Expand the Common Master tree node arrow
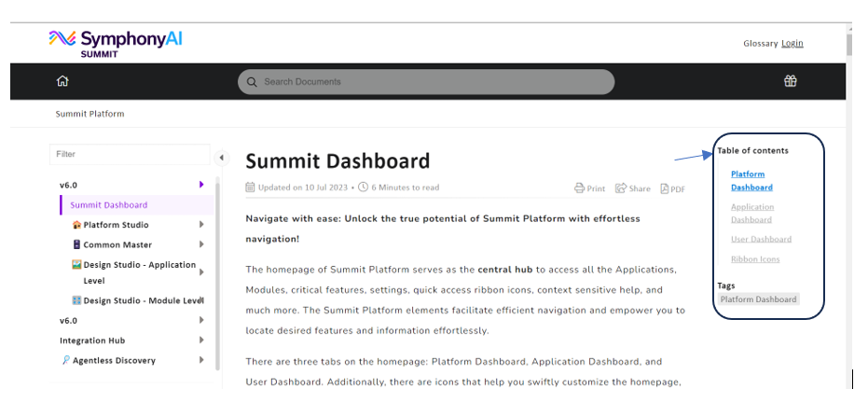The image size is (868, 403). [x=201, y=244]
